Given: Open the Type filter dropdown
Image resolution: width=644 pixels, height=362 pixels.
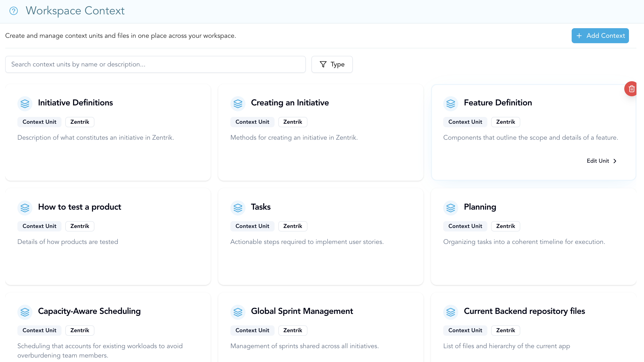Looking at the screenshot, I should coord(332,65).
